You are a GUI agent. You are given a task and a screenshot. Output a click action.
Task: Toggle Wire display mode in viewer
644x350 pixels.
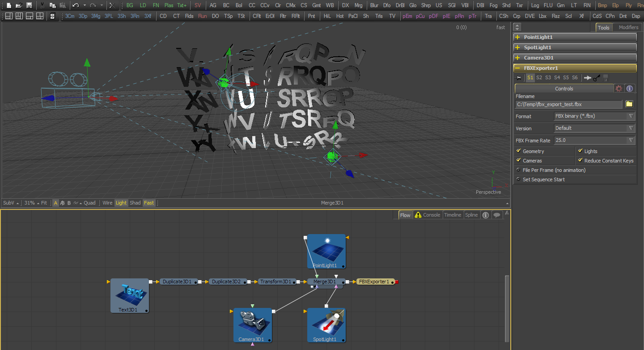click(x=107, y=203)
